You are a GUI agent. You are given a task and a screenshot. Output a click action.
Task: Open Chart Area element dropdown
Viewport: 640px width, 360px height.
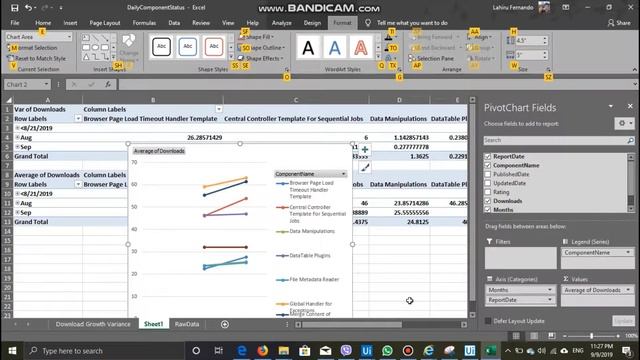(x=69, y=37)
